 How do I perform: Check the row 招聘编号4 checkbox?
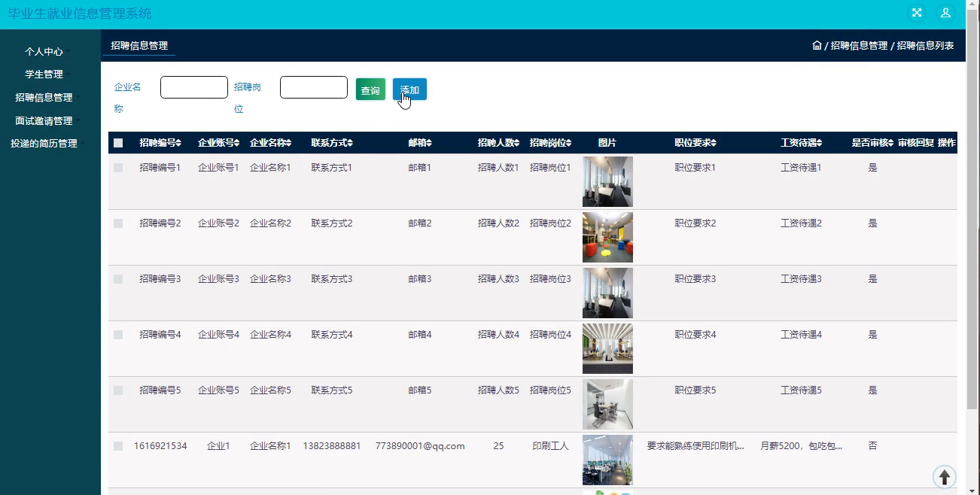118,335
